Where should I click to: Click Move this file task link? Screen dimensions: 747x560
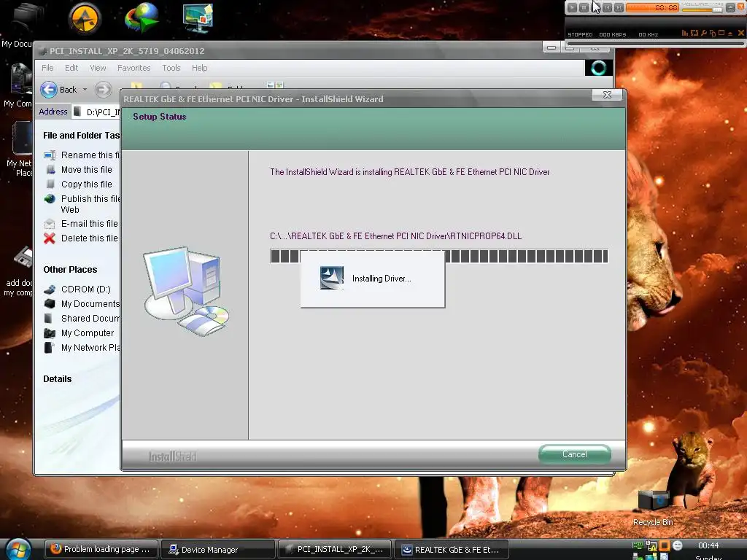click(x=87, y=169)
